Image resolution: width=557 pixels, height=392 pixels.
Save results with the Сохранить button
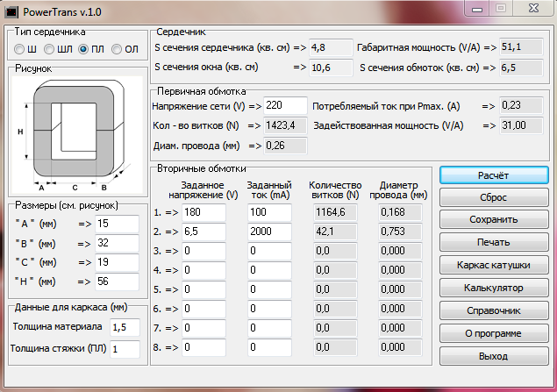pos(494,220)
